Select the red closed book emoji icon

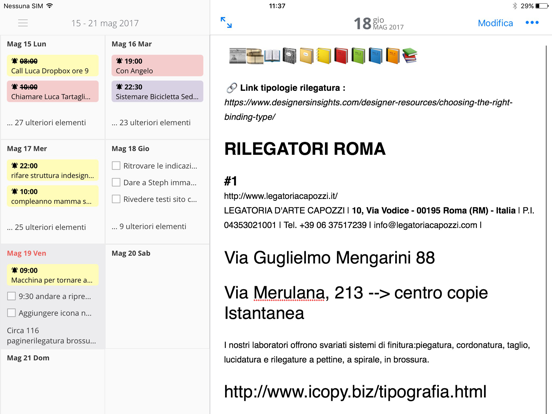[341, 56]
